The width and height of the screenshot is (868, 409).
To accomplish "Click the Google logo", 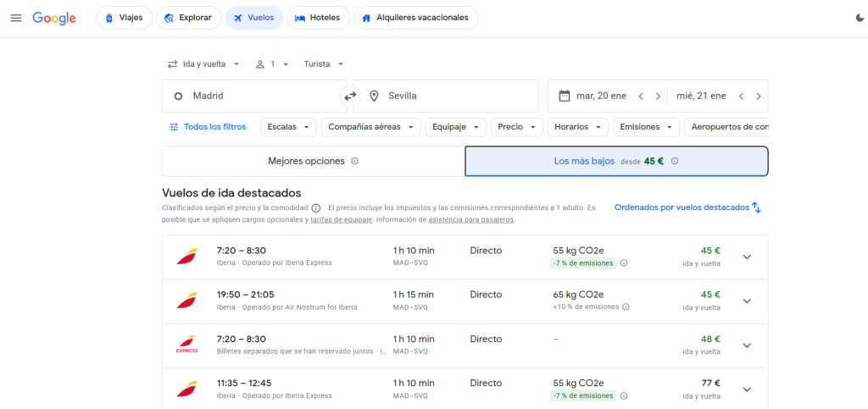I will pyautogui.click(x=53, y=18).
